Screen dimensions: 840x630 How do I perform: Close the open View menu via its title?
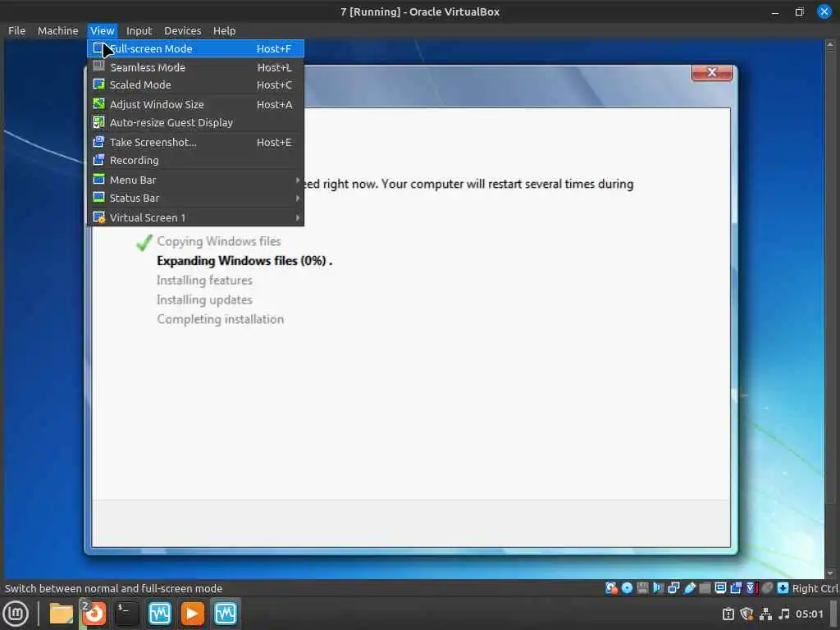click(103, 30)
